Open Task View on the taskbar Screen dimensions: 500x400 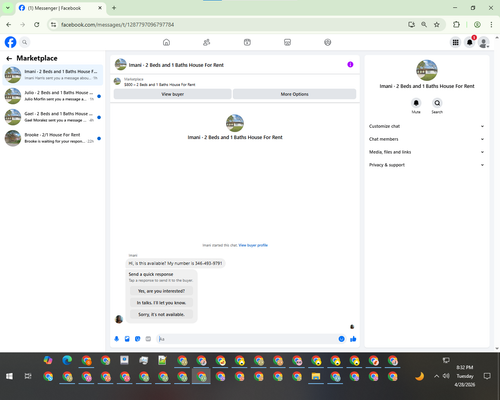pos(28,376)
